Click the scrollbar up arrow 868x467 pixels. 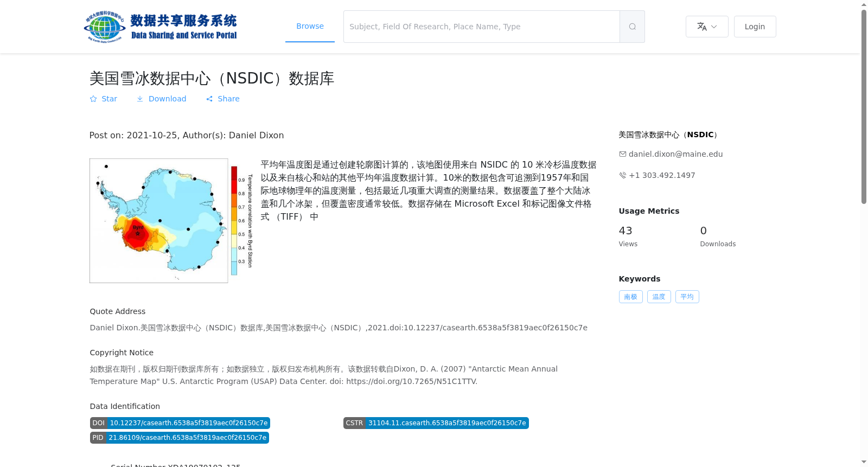click(864, 4)
